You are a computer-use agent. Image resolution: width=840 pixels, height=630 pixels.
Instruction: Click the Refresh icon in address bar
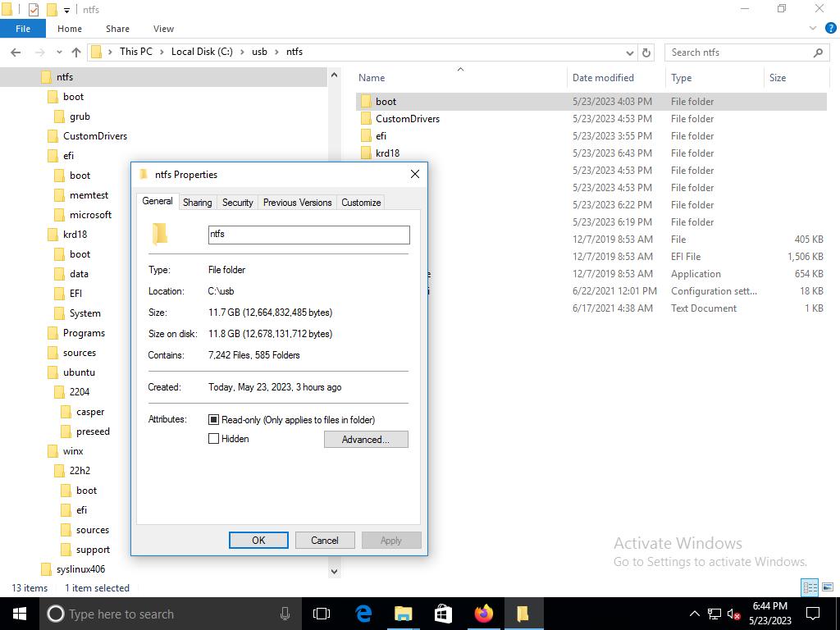646,52
